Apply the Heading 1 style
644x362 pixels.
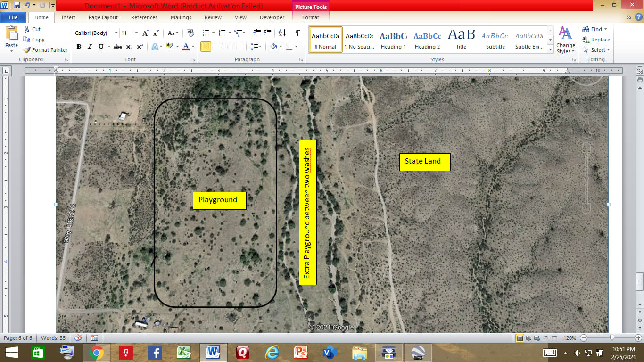click(393, 40)
